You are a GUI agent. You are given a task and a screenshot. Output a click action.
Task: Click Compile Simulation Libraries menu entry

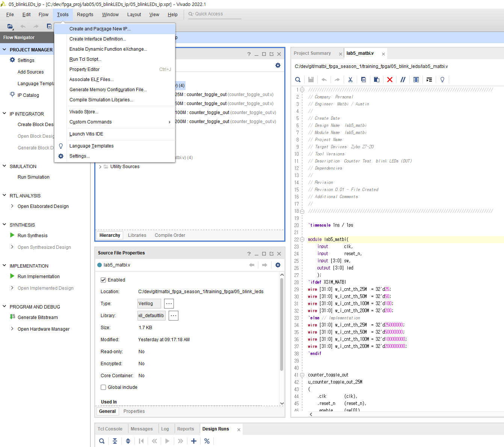pyautogui.click(x=115, y=100)
